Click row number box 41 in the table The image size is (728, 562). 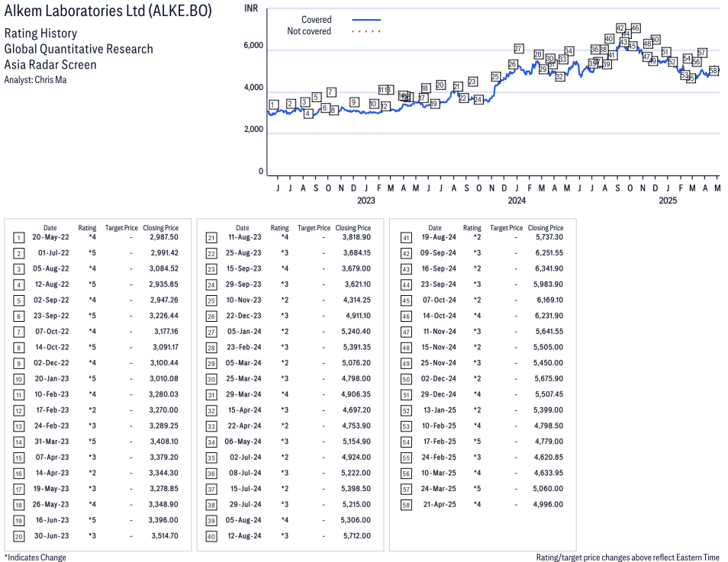pos(406,238)
